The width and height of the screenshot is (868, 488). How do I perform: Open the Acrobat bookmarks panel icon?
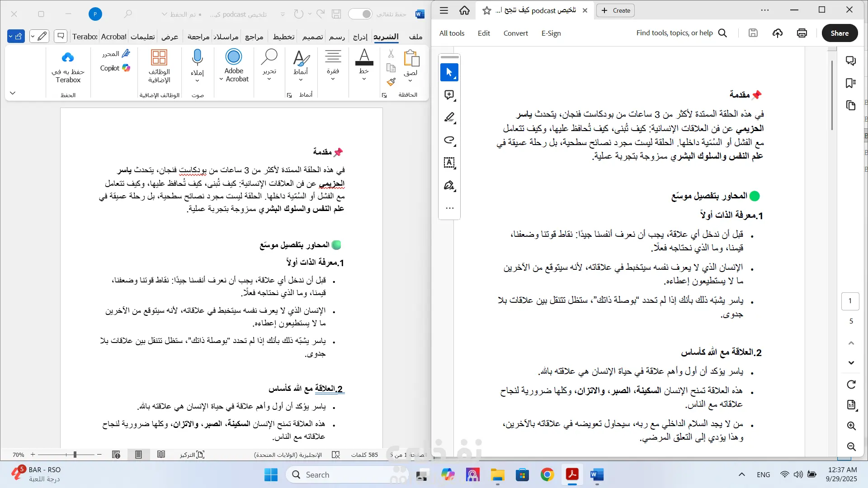point(850,83)
